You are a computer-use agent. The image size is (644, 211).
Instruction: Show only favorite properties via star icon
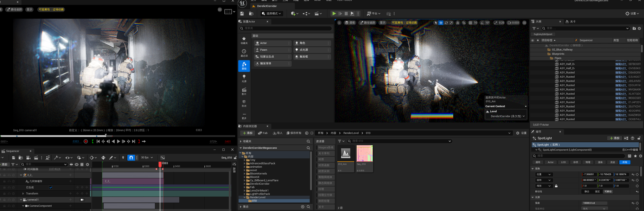tap(635, 156)
